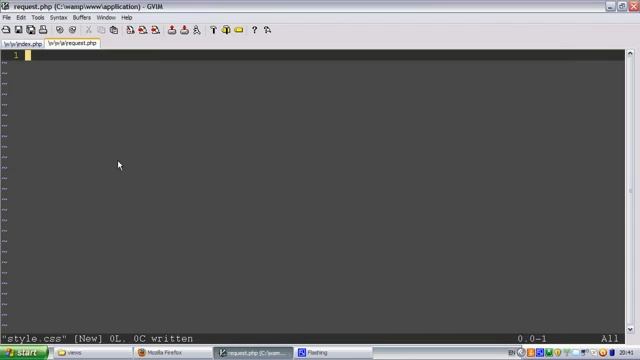Click the Load Session toolbar icon
Viewport: 640px width, 360px height.
click(x=172, y=30)
